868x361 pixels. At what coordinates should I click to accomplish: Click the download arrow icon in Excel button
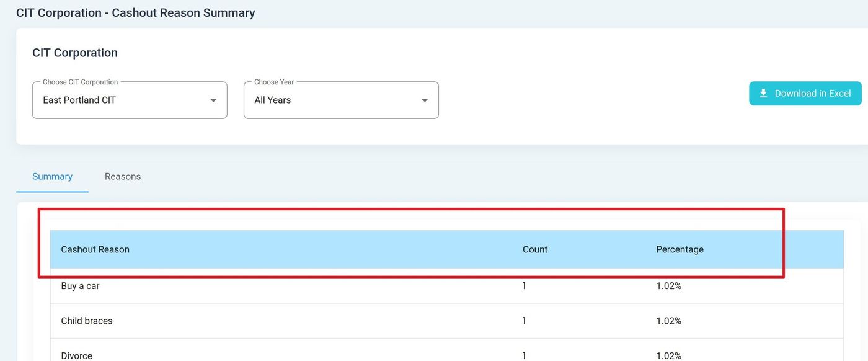pos(763,93)
